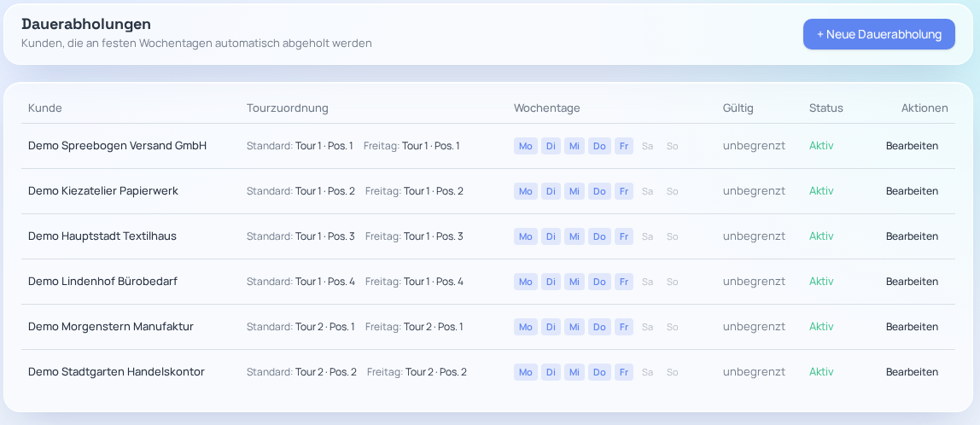980x425 pixels.
Task: Open Bearbeiten for Demo Hauptstadt Textilhaus
Action: [912, 236]
